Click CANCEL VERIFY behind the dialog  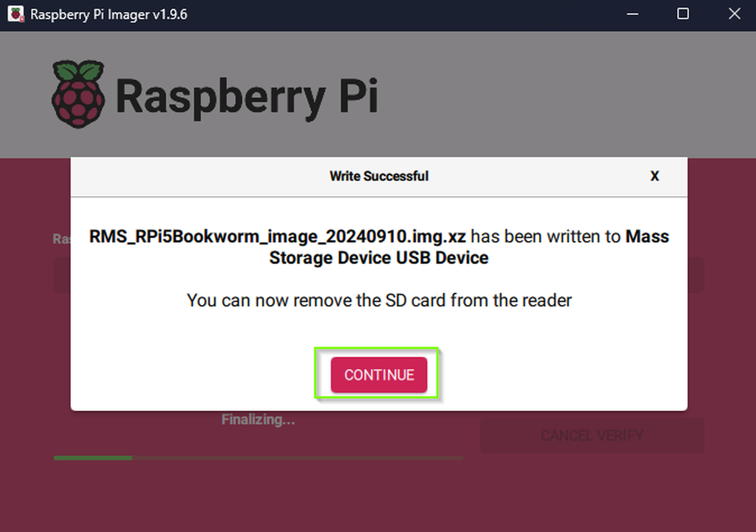(591, 435)
